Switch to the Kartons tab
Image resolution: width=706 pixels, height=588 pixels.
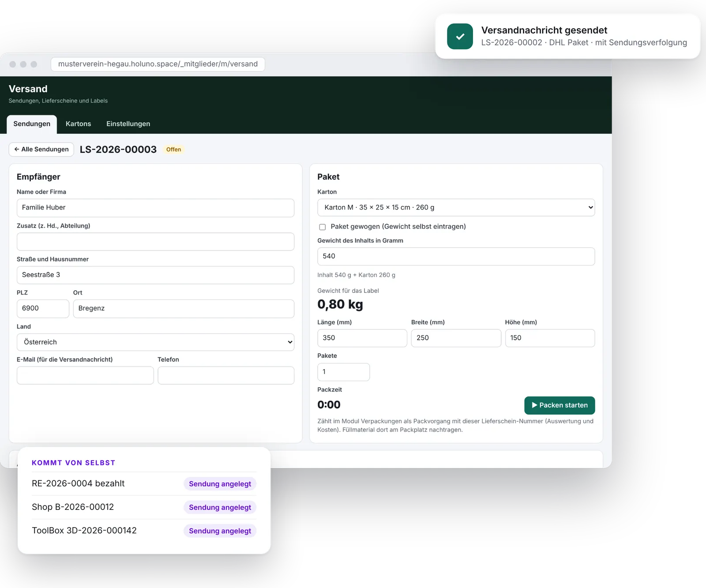tap(78, 124)
